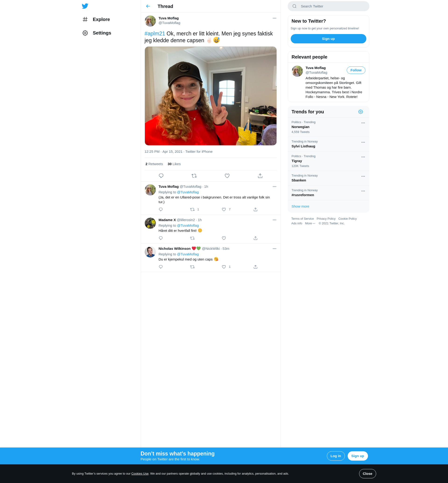Open Madame X's profile avatar
The width and height of the screenshot is (448, 483).
(x=150, y=223)
